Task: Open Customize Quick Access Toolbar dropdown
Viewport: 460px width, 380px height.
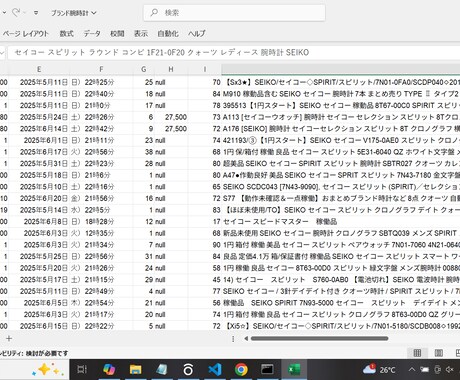Action: [x=36, y=13]
